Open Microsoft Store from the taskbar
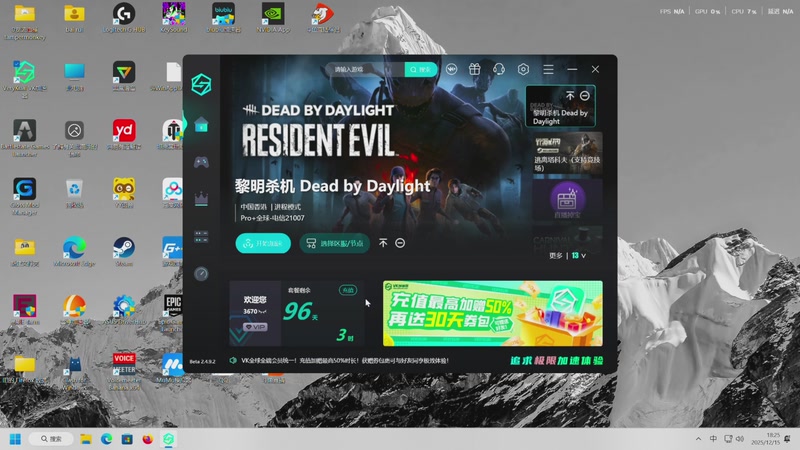Screen dimensions: 800x450 pos(127,439)
